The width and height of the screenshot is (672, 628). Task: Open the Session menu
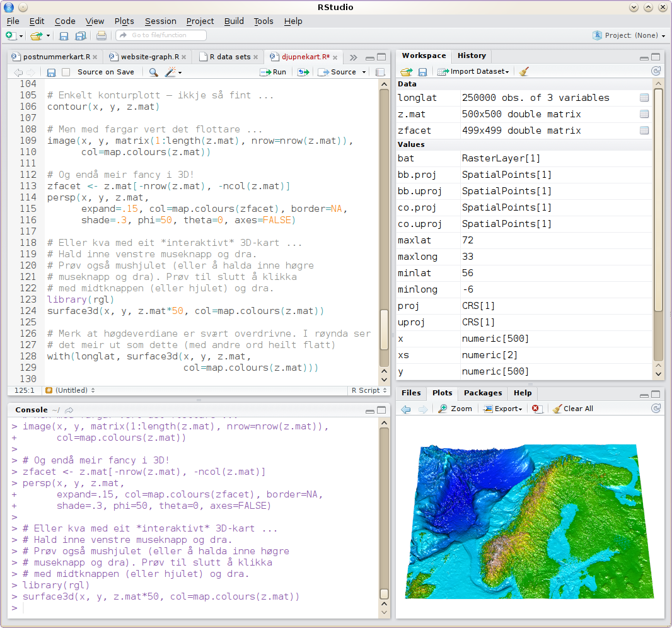[x=160, y=21]
